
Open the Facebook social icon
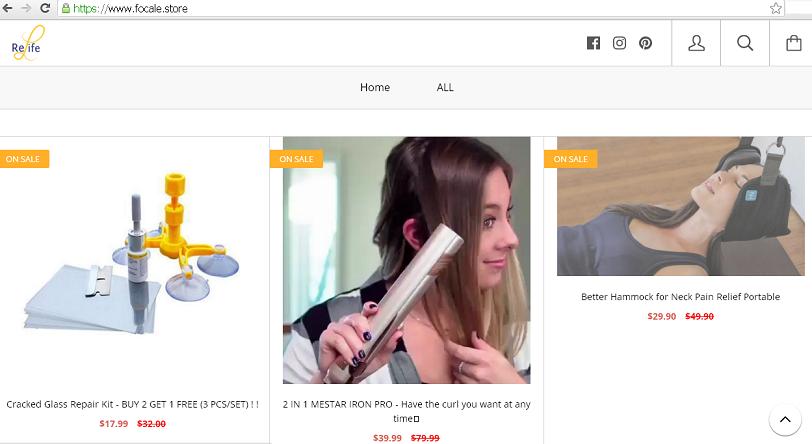coord(593,43)
